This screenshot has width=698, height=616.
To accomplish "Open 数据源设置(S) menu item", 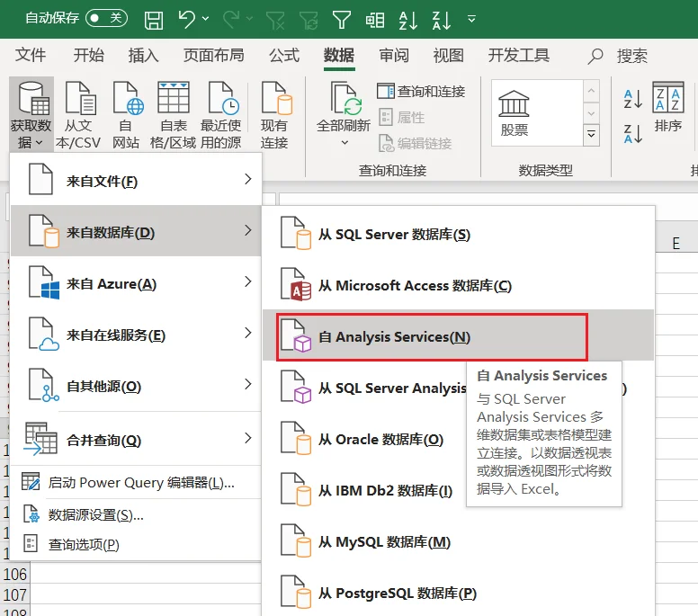I will 136,514.
